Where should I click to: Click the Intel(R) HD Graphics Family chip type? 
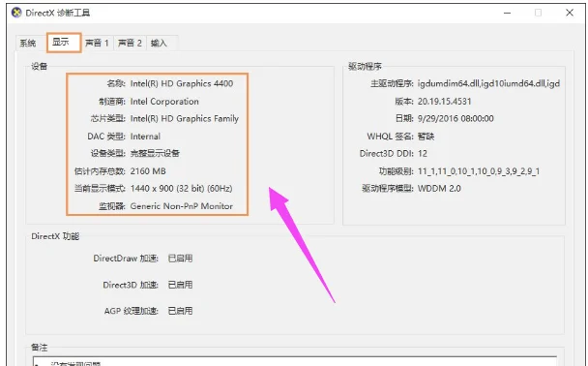tap(184, 119)
